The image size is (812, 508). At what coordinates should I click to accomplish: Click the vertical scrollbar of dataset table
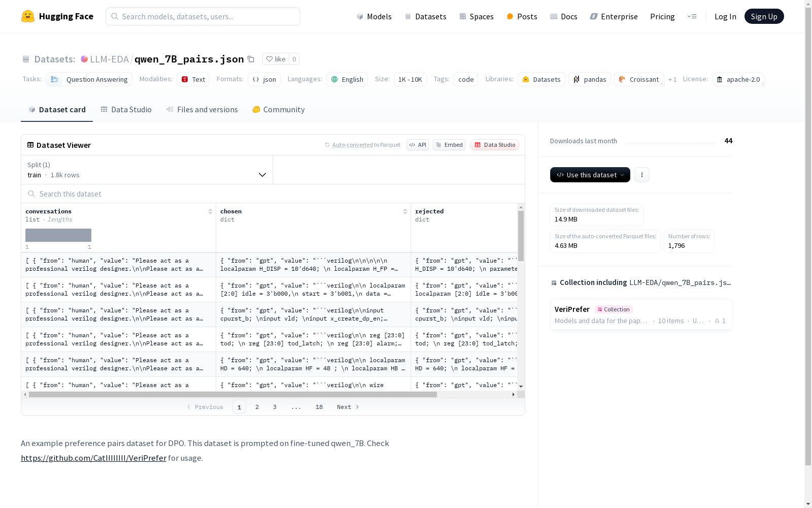pyautogui.click(x=521, y=236)
